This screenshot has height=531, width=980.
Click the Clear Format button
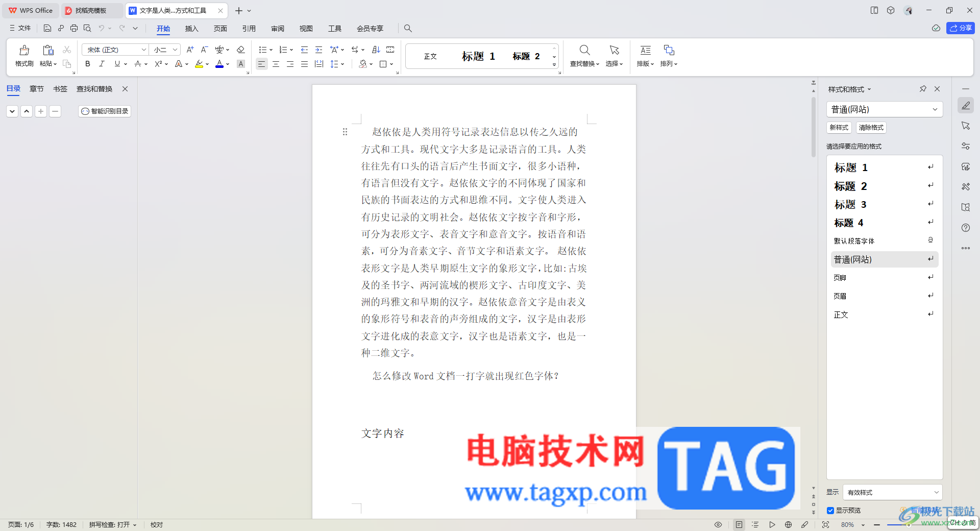871,128
